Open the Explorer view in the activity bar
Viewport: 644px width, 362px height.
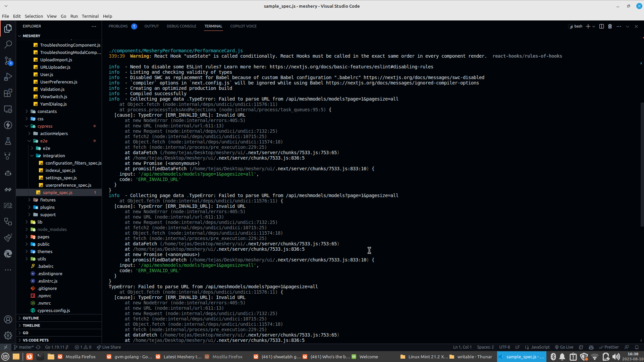coord(8,28)
